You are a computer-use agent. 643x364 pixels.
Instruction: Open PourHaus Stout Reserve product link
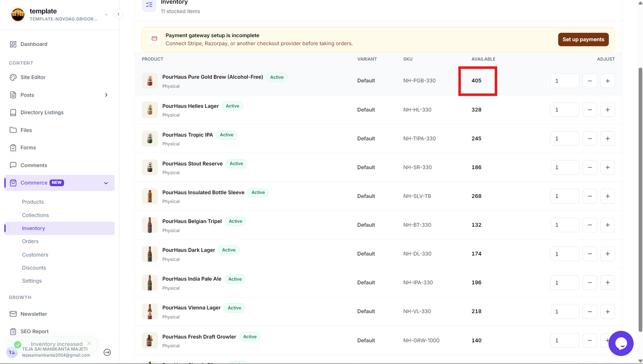192,164
